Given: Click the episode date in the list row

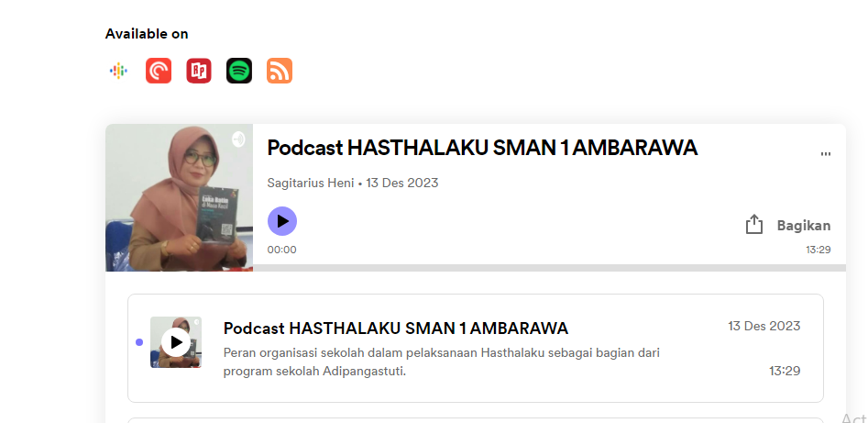Looking at the screenshot, I should coord(764,326).
